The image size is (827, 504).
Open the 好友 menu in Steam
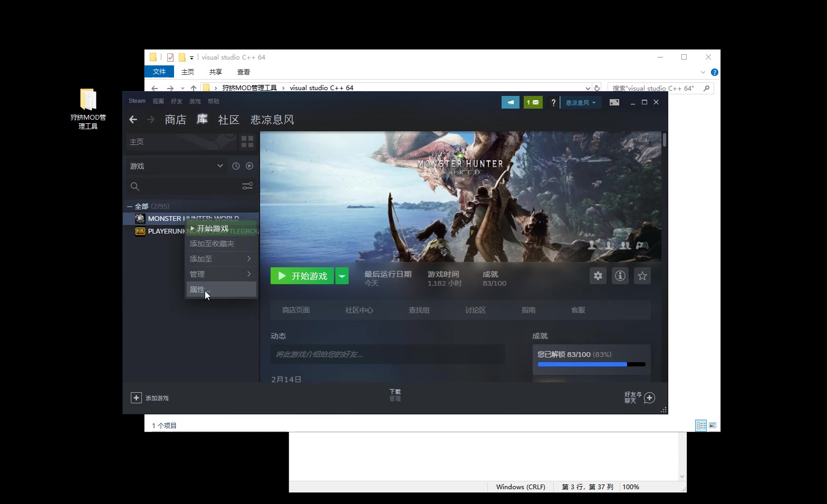177,101
